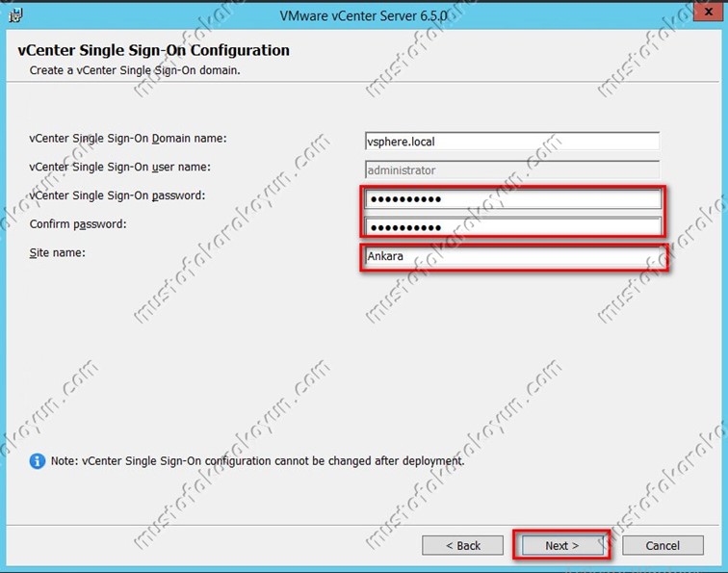Click the Single Sign-On Domain name field
728x573 pixels.
[511, 142]
